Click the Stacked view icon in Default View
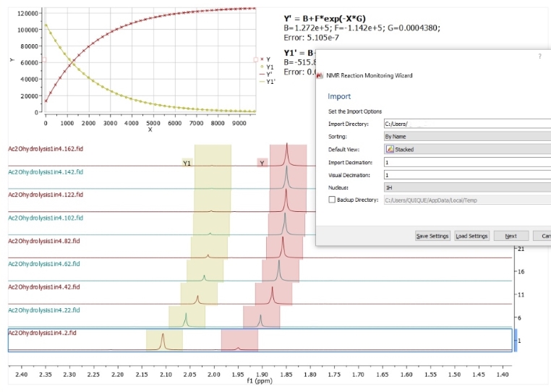Screen dimensions: 551x392 pos(389,149)
